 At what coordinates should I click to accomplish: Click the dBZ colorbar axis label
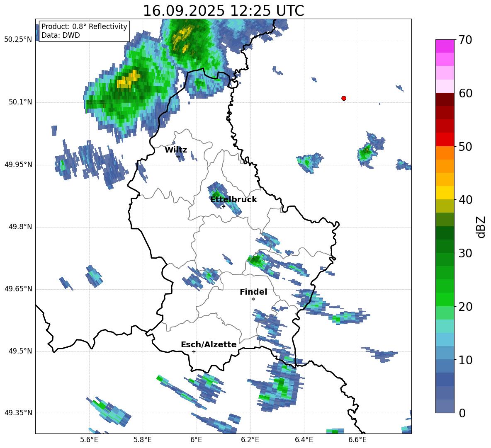point(481,227)
